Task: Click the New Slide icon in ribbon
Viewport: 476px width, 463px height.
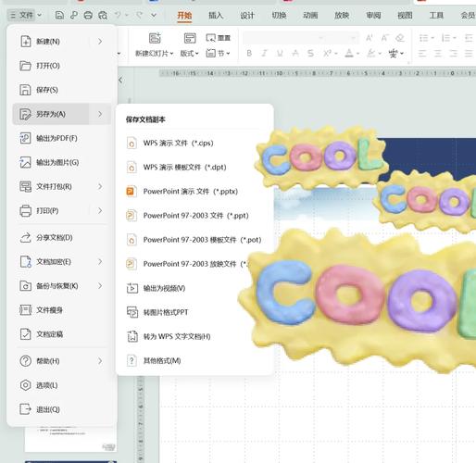Action: pos(155,38)
